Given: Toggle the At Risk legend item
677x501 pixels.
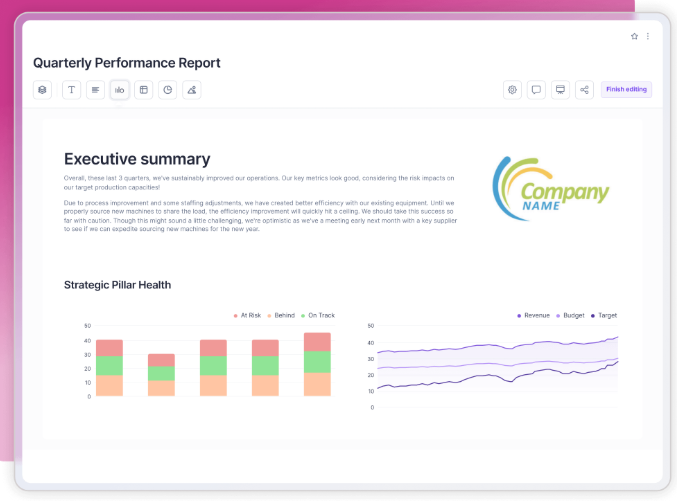Looking at the screenshot, I should pos(247,315).
